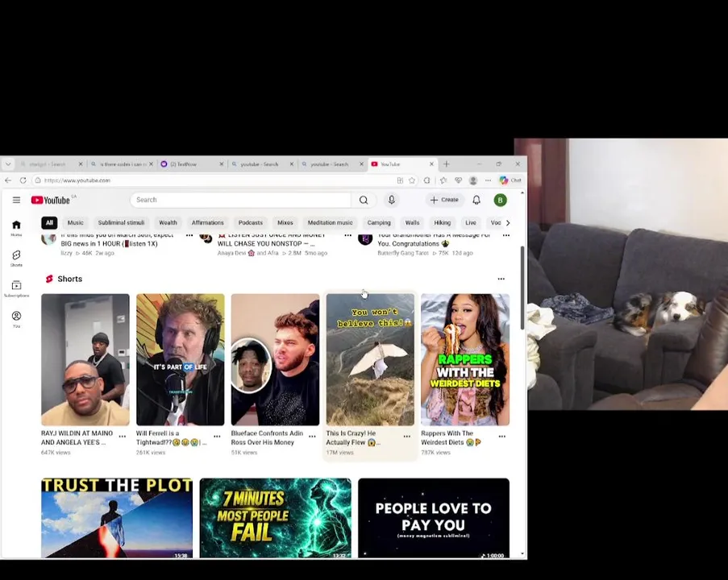
Task: Open options for the Shorts shelf
Action: pos(501,279)
